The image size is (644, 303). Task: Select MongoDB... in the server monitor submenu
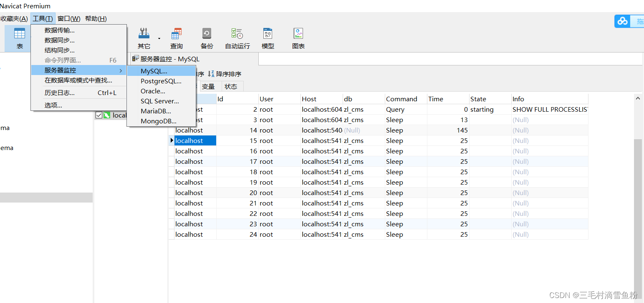[x=162, y=121]
